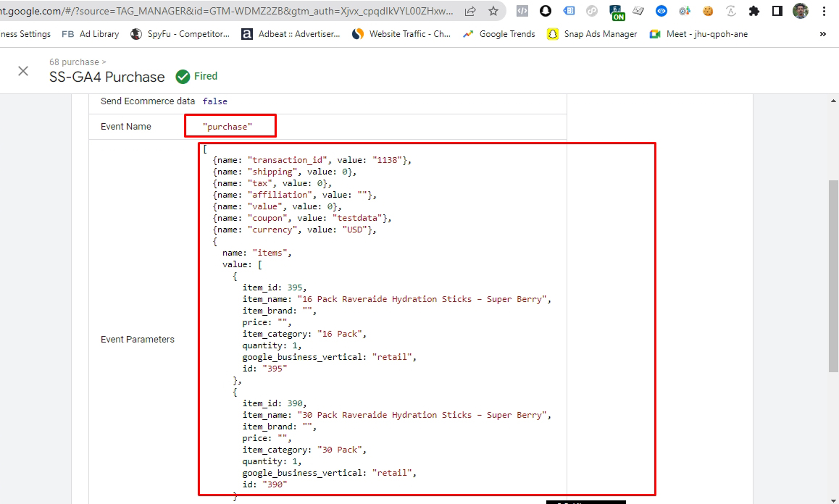
Task: Open the Extensions puzzle piece menu
Action: click(754, 11)
